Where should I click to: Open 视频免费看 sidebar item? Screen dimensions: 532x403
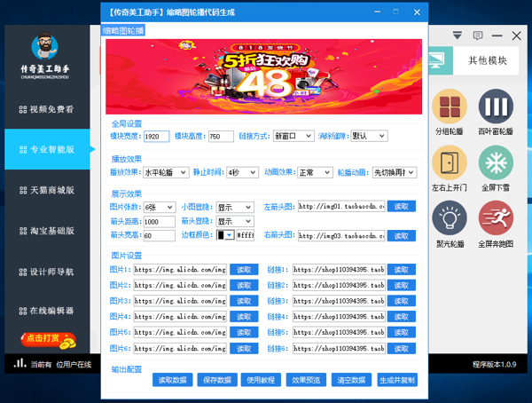pos(46,109)
